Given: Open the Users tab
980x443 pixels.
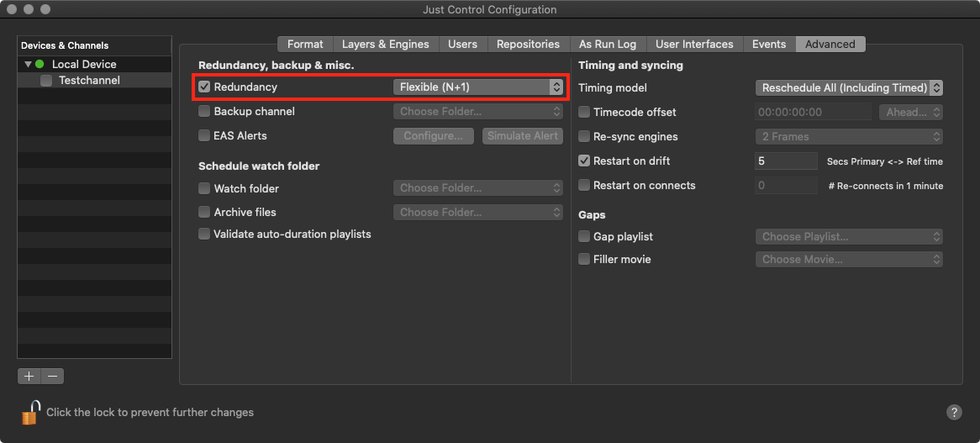Looking at the screenshot, I should (462, 45).
